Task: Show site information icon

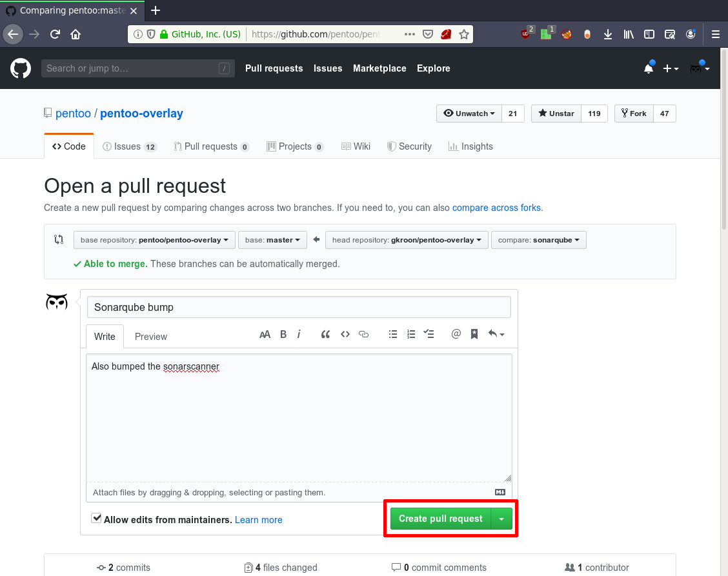Action: pos(138,34)
